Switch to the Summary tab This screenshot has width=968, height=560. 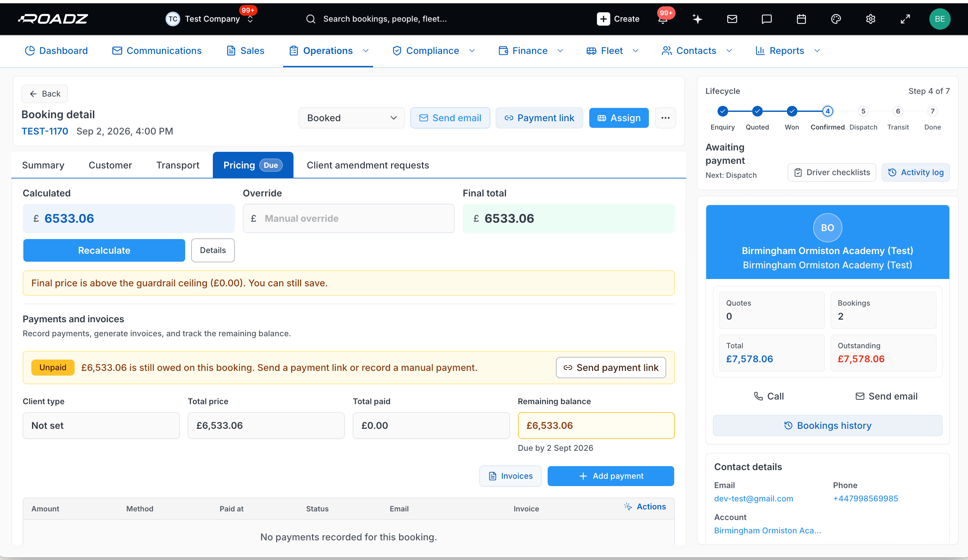coord(43,165)
